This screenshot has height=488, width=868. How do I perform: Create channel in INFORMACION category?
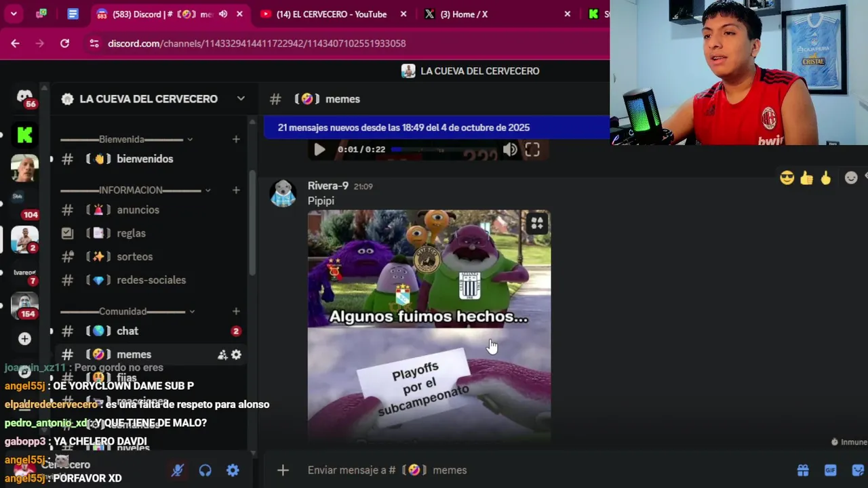pyautogui.click(x=236, y=190)
